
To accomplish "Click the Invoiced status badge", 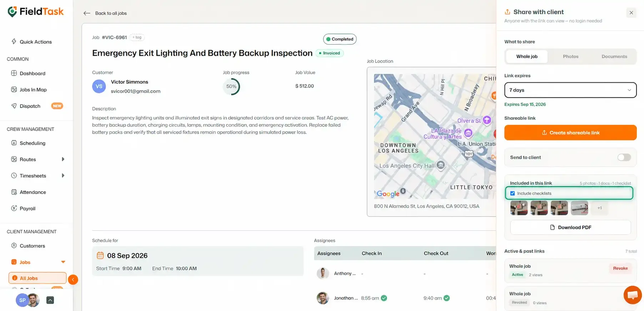I will click(x=329, y=53).
